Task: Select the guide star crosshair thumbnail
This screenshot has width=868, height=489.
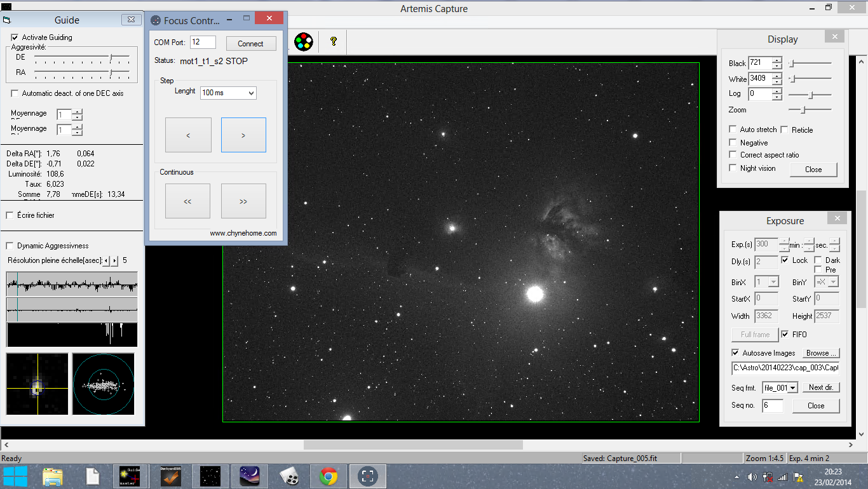Action: coord(36,384)
